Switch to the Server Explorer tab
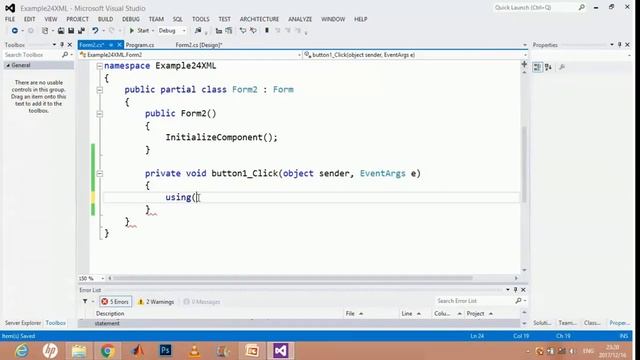This screenshot has height=360, width=640. pyautogui.click(x=23, y=323)
